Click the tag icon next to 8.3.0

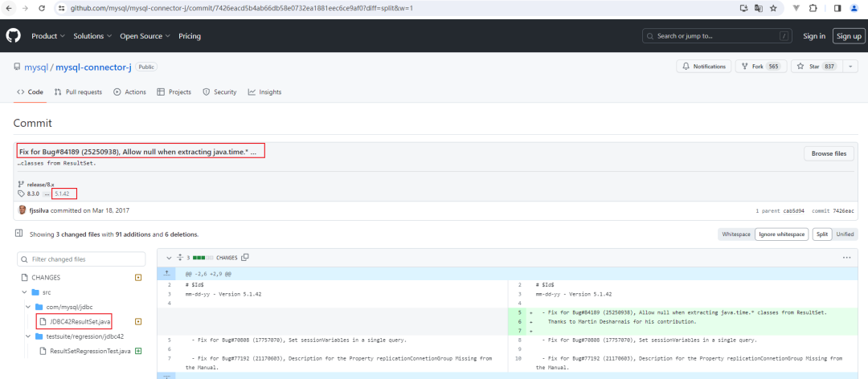(21, 194)
